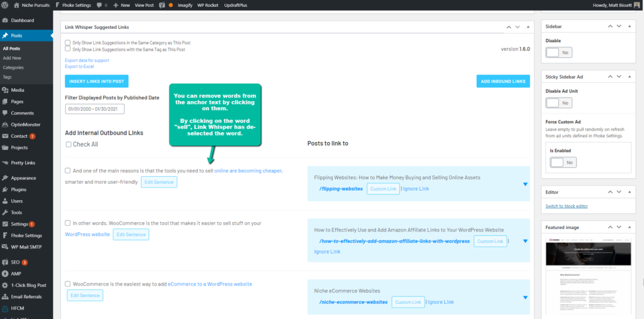This screenshot has height=319, width=644.
Task: Open Categories under Posts
Action: (13, 67)
